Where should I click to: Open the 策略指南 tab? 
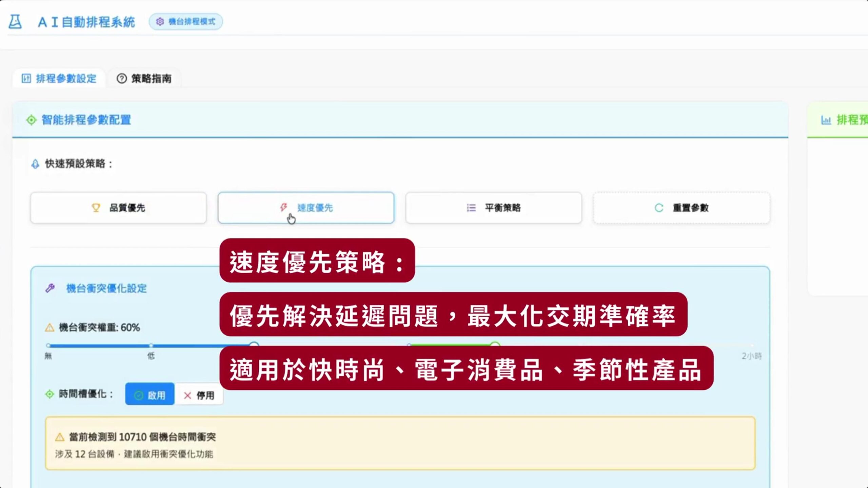[x=144, y=79]
